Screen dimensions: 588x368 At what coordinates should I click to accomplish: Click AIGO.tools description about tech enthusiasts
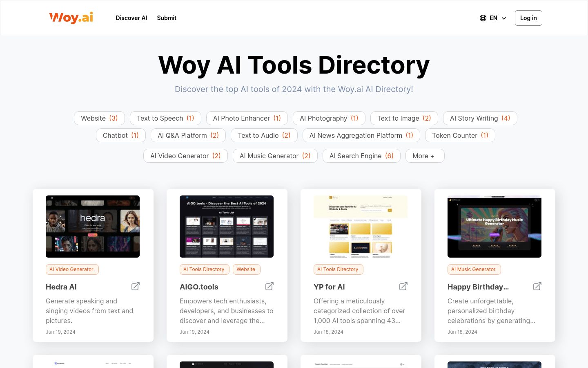click(x=227, y=311)
